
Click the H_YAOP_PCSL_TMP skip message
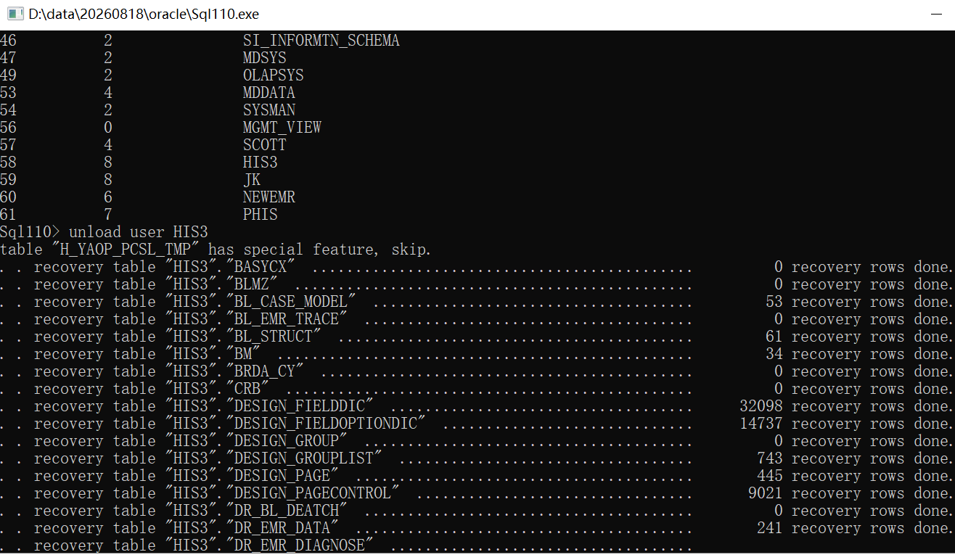(x=216, y=250)
